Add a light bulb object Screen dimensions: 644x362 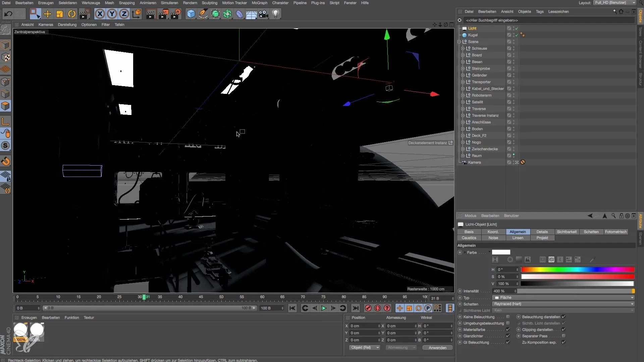coord(276,14)
